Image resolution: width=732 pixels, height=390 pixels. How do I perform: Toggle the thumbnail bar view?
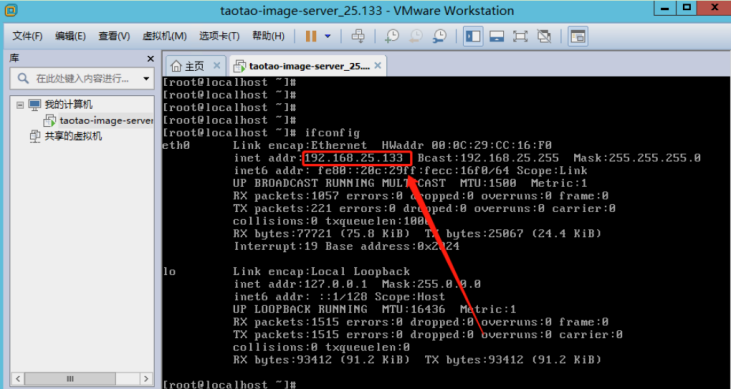point(496,36)
